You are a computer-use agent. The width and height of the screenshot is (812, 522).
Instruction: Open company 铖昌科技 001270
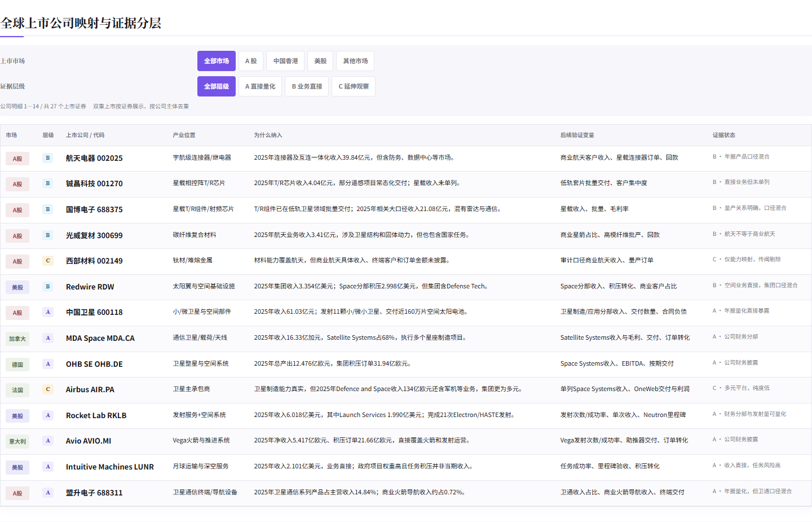click(x=94, y=183)
